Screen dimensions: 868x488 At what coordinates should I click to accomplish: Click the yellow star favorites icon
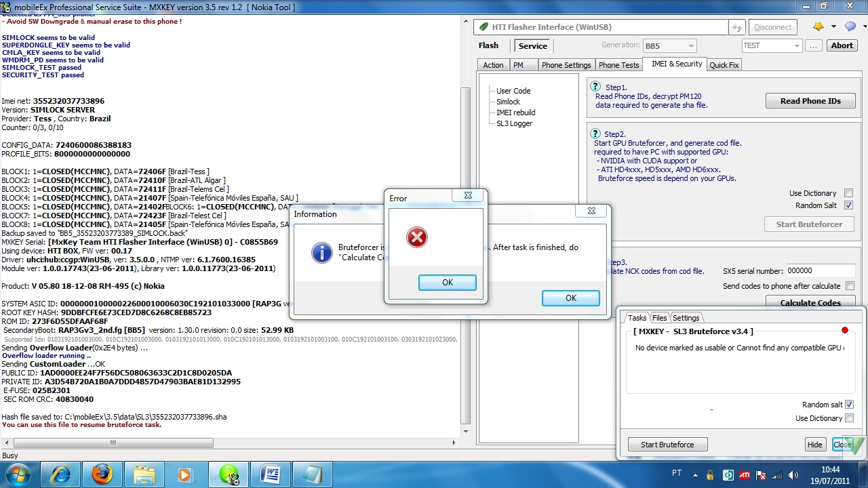click(x=818, y=26)
